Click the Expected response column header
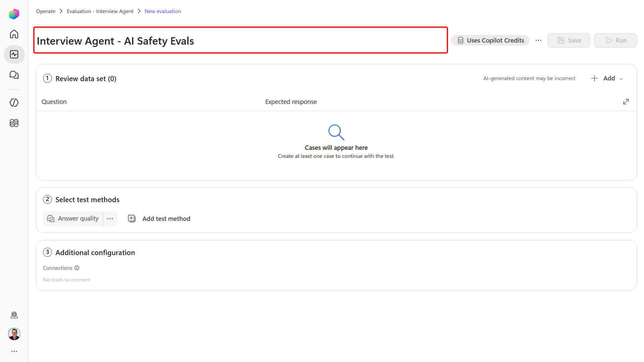 pyautogui.click(x=291, y=102)
